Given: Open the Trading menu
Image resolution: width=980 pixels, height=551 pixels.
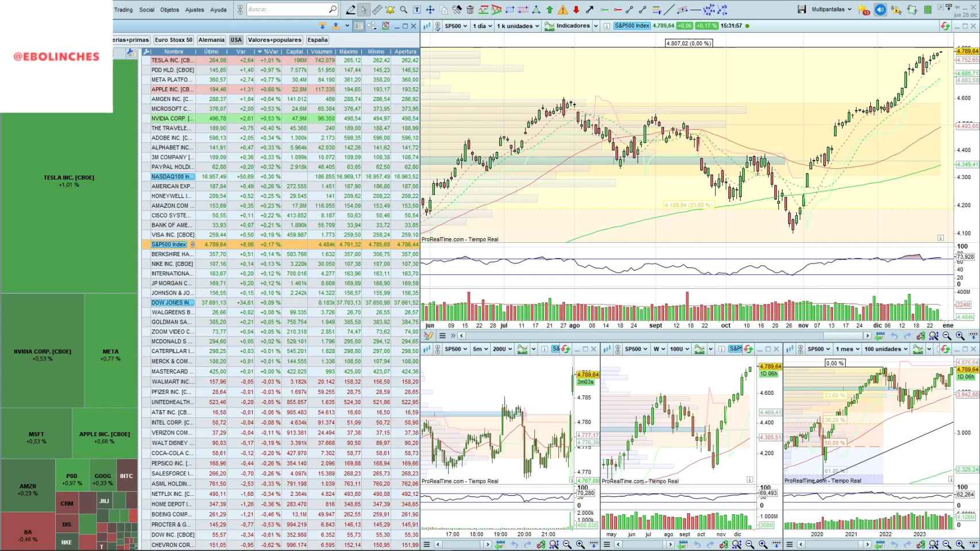Looking at the screenshot, I should (x=124, y=10).
